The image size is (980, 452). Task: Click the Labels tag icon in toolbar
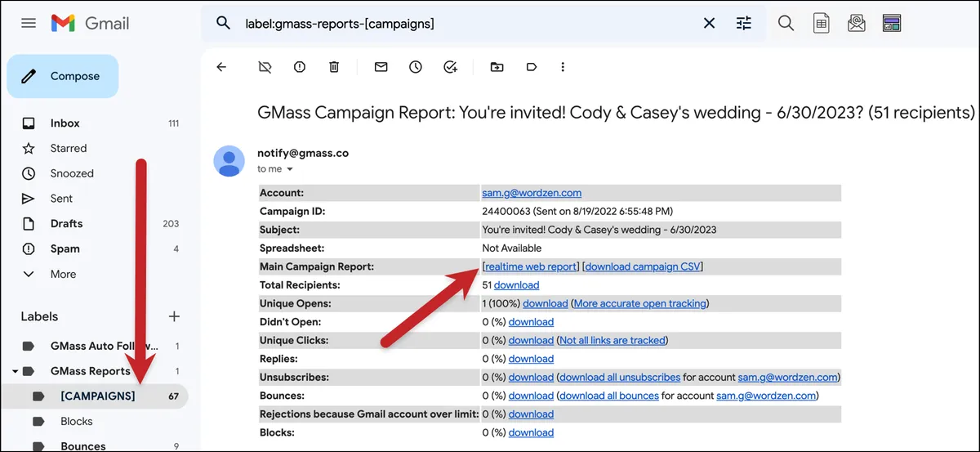532,67
